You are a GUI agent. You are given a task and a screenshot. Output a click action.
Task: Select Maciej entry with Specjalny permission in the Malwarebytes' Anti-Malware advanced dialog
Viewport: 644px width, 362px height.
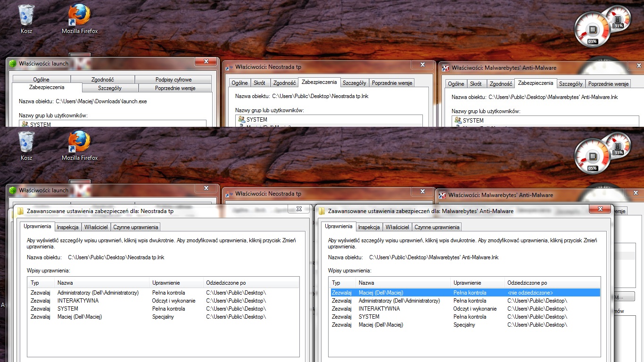pyautogui.click(x=464, y=325)
